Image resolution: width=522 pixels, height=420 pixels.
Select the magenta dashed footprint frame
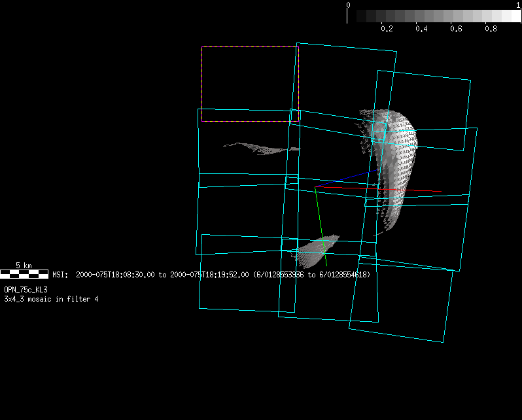click(201, 84)
